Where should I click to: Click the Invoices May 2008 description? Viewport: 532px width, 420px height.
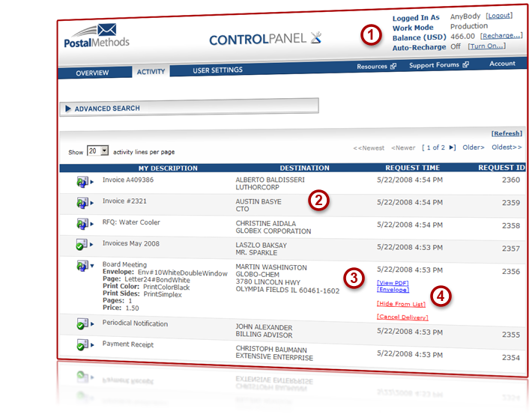pyautogui.click(x=130, y=243)
